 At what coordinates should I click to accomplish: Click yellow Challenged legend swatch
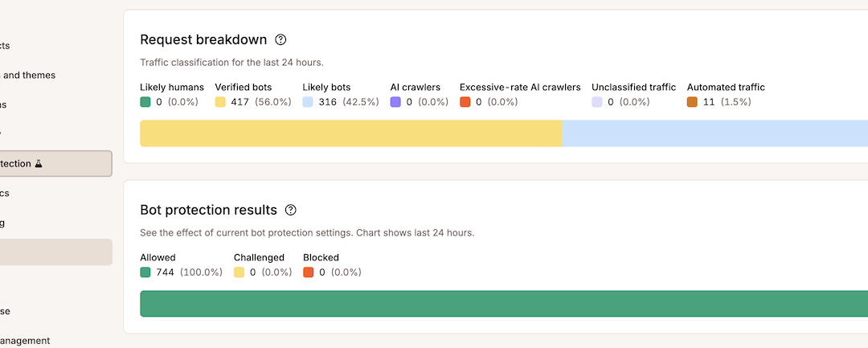240,272
